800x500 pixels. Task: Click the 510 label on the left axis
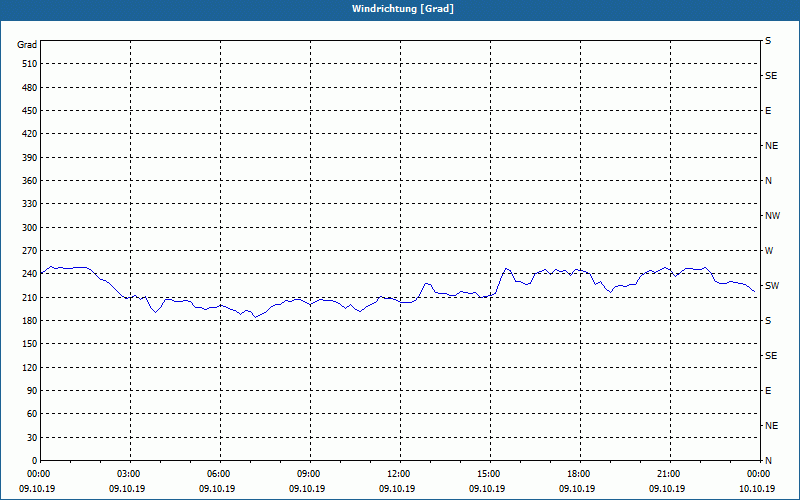coord(29,64)
